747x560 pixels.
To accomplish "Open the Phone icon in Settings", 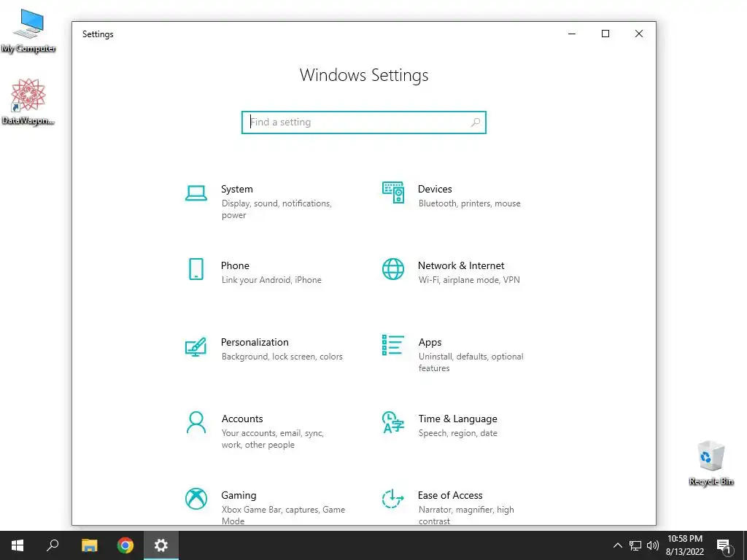I will (x=196, y=269).
